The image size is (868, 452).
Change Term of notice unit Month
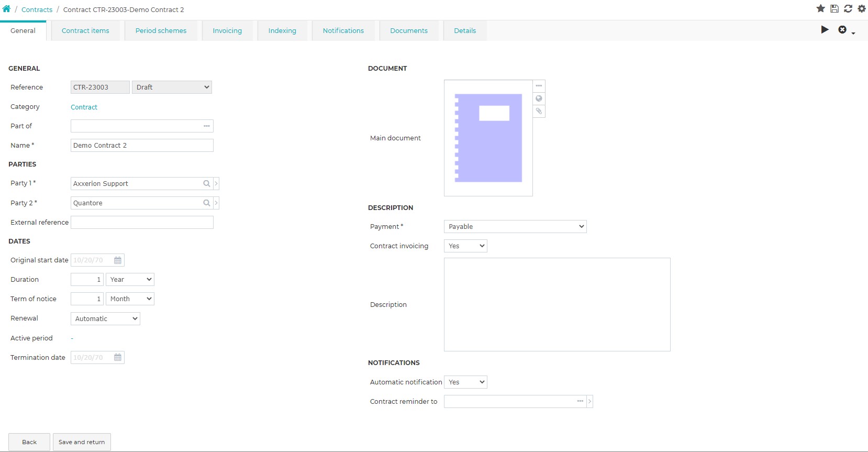pos(130,299)
